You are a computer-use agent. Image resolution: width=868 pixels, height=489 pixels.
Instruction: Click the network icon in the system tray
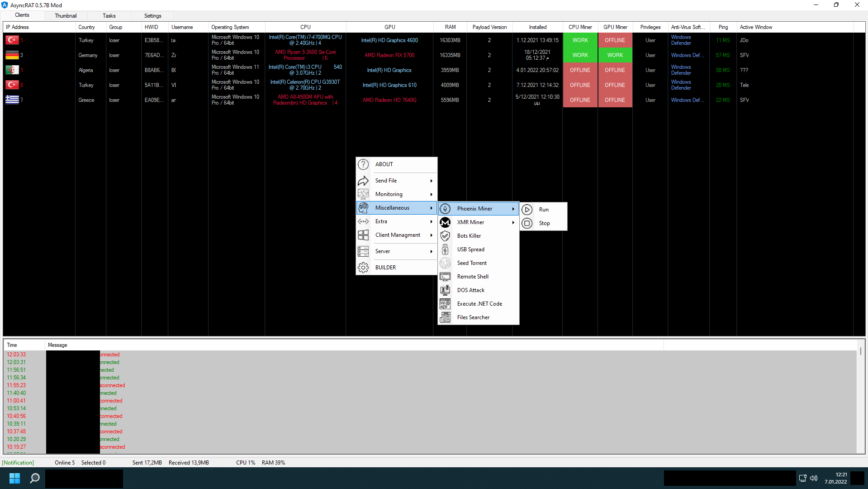802,478
